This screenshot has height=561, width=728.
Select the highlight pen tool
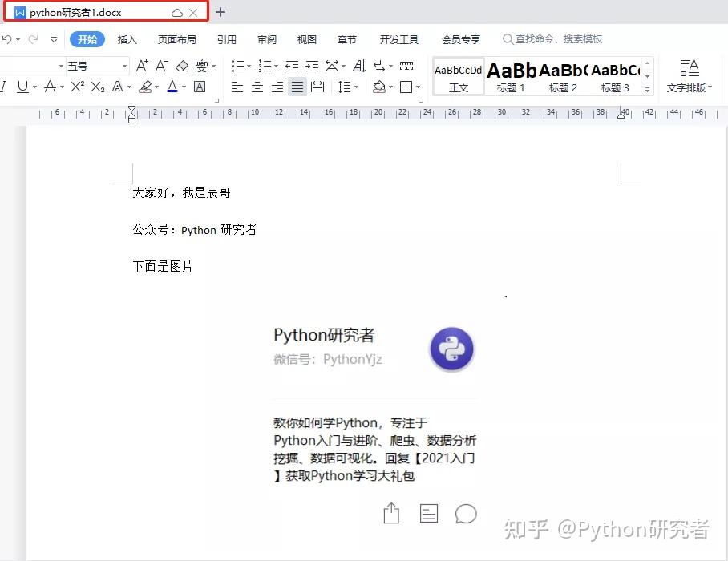146,86
